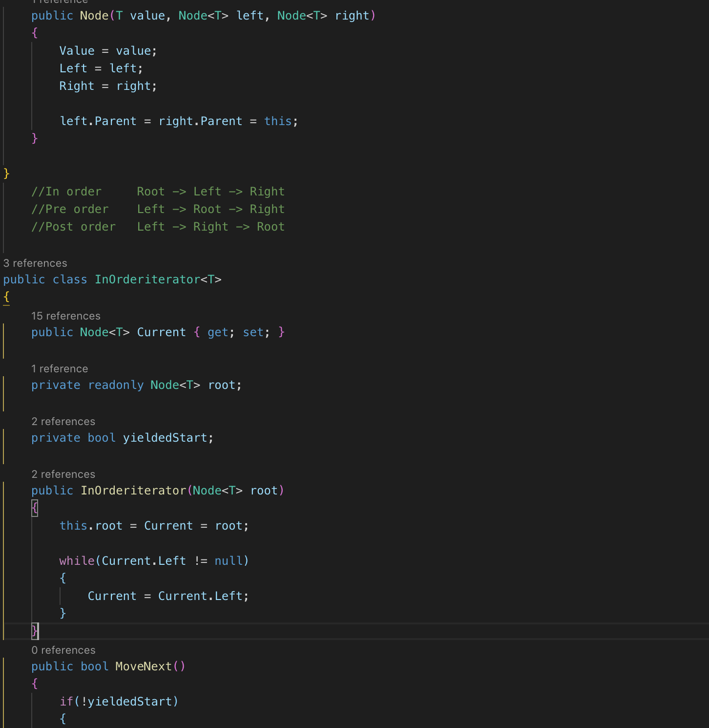Open the '1 reference' CodeLens above root field

tap(60, 369)
